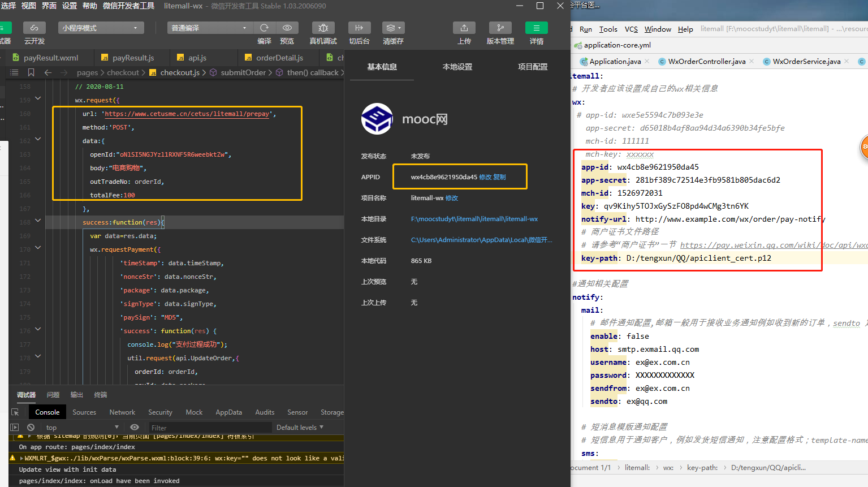The image size is (868, 487).
Task: Switch to the 本地设置 tab
Action: 457,67
